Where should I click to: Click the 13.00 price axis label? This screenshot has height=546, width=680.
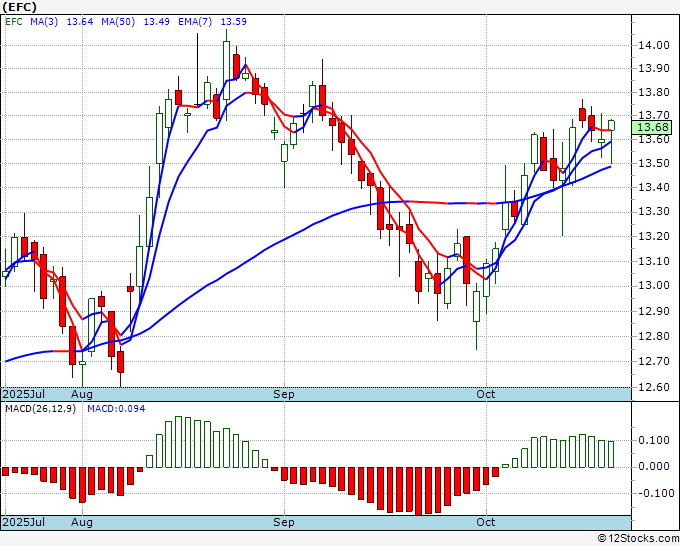coord(654,285)
